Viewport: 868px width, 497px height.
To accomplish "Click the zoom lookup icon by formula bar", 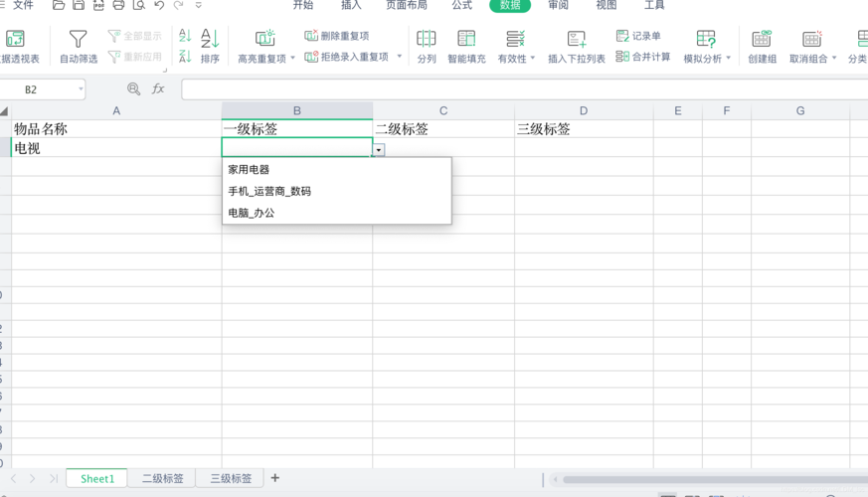I will click(133, 88).
